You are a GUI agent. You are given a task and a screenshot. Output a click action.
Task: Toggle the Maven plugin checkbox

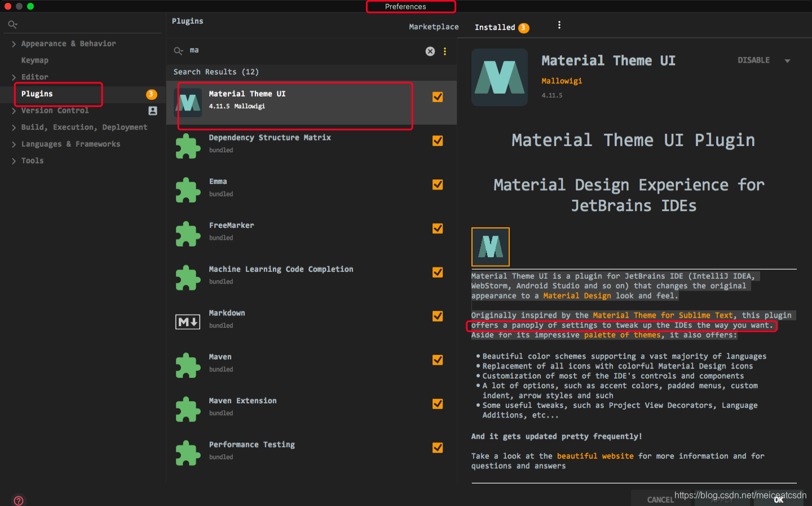[438, 360]
